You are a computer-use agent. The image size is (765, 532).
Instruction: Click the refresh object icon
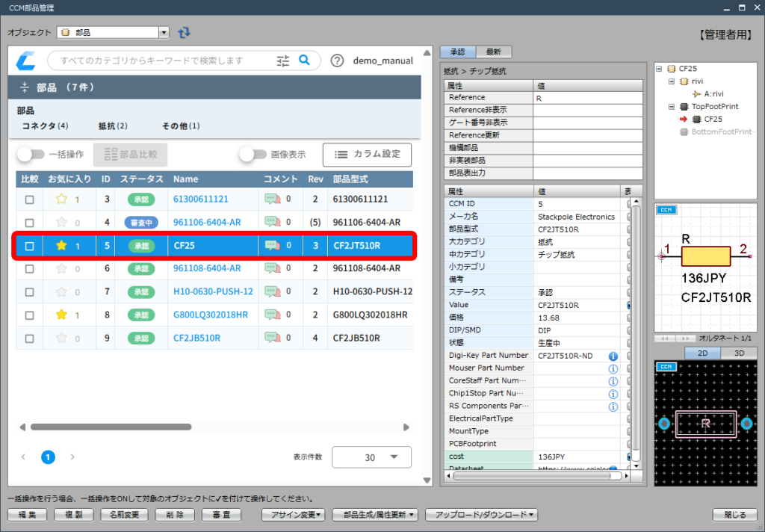[x=184, y=32]
